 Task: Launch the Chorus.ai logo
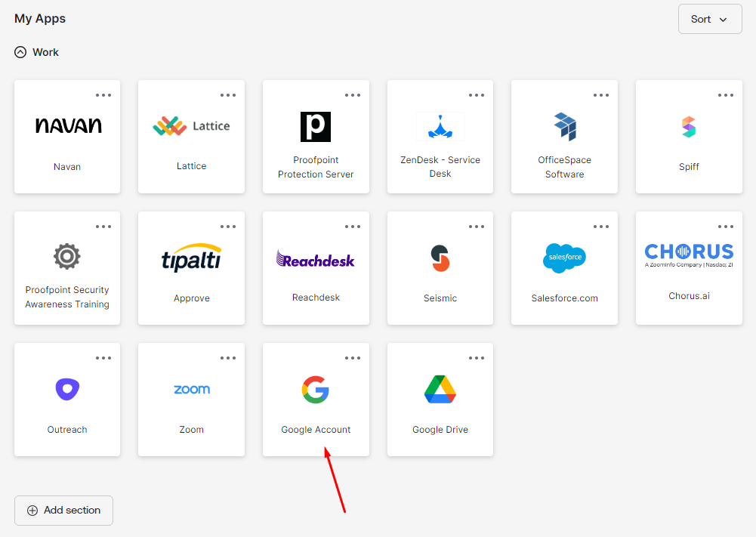pyautogui.click(x=689, y=255)
